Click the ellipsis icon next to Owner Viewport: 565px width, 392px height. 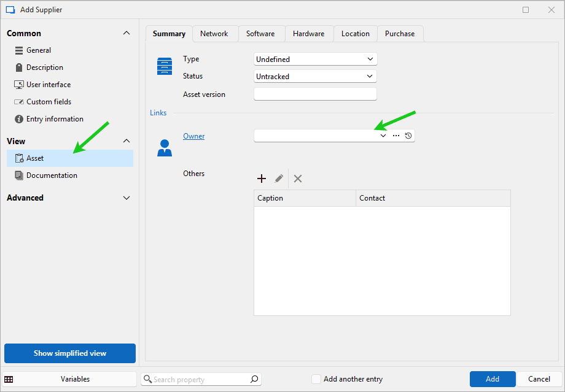[396, 136]
